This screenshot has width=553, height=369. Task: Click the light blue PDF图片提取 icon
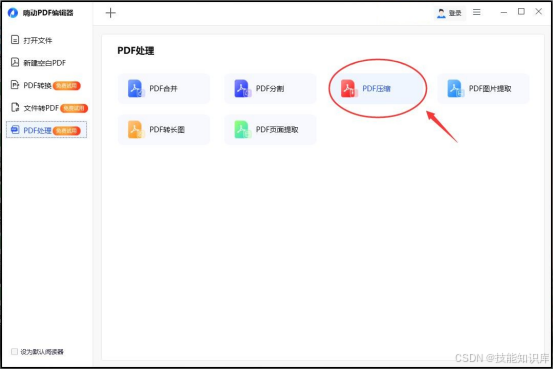[455, 89]
